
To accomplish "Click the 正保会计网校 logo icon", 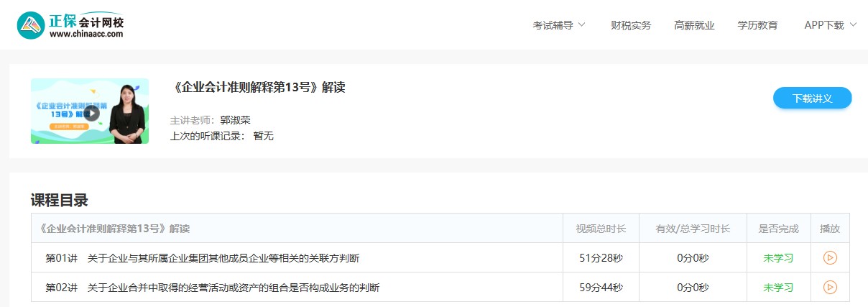I will [31, 25].
